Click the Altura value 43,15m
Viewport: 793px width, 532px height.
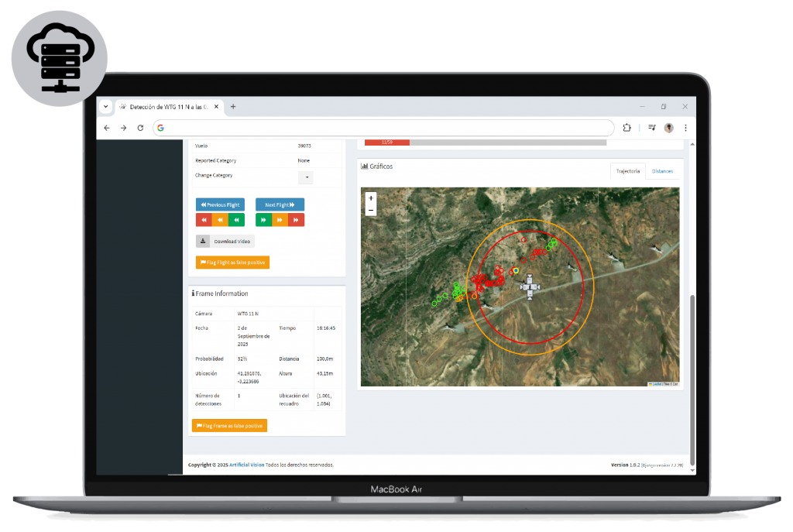(324, 373)
